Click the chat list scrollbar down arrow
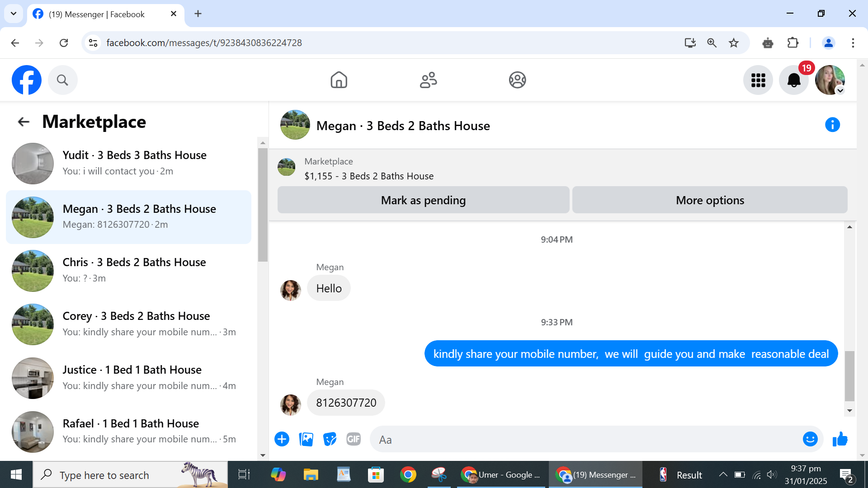868x488 pixels. (x=263, y=455)
